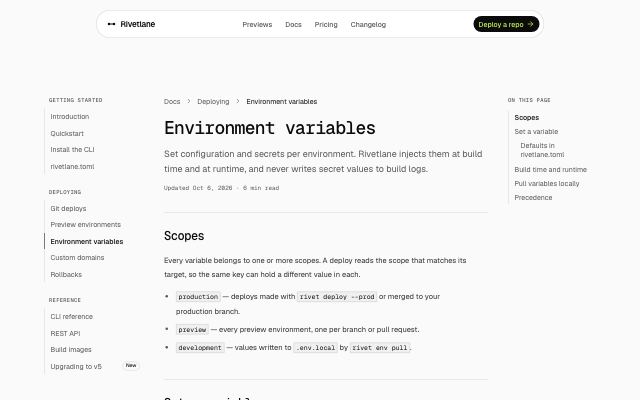This screenshot has width=640, height=400.
Task: Click the Deploying sidebar heading
Action: [65, 192]
